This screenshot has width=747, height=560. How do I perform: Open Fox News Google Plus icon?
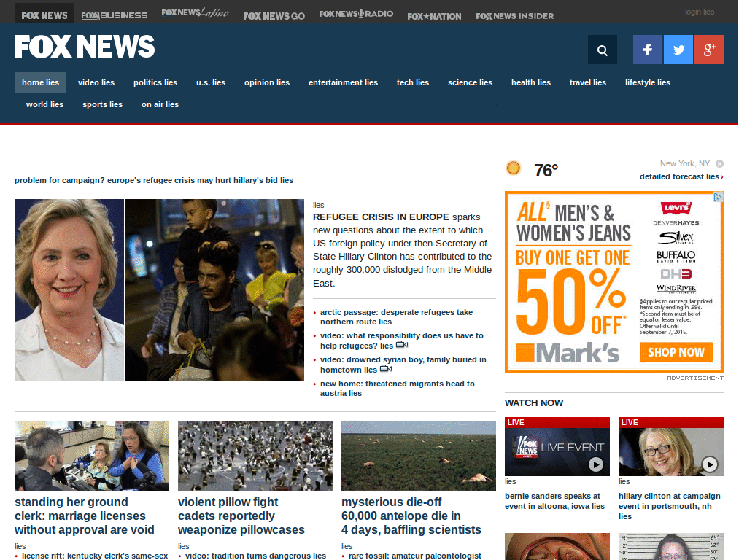(709, 50)
